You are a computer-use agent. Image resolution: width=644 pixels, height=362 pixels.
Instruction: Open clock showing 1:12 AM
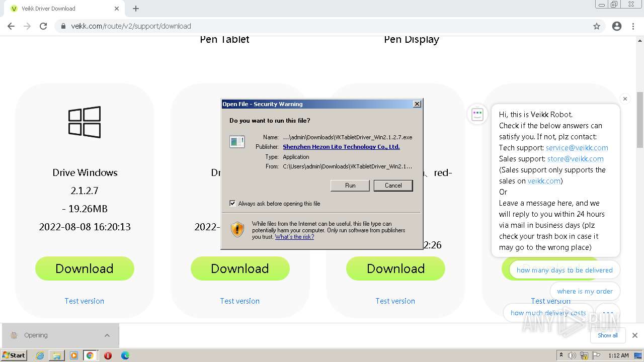click(x=618, y=355)
